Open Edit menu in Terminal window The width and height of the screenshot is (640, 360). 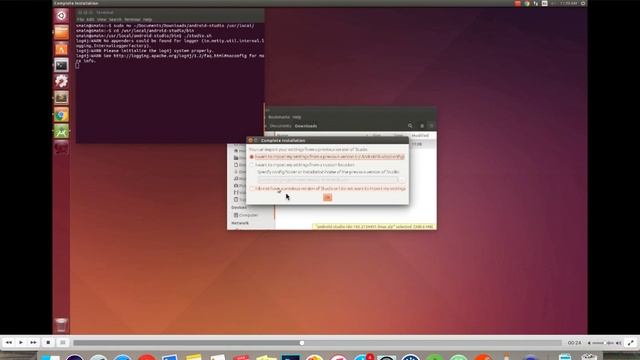pos(90,19)
